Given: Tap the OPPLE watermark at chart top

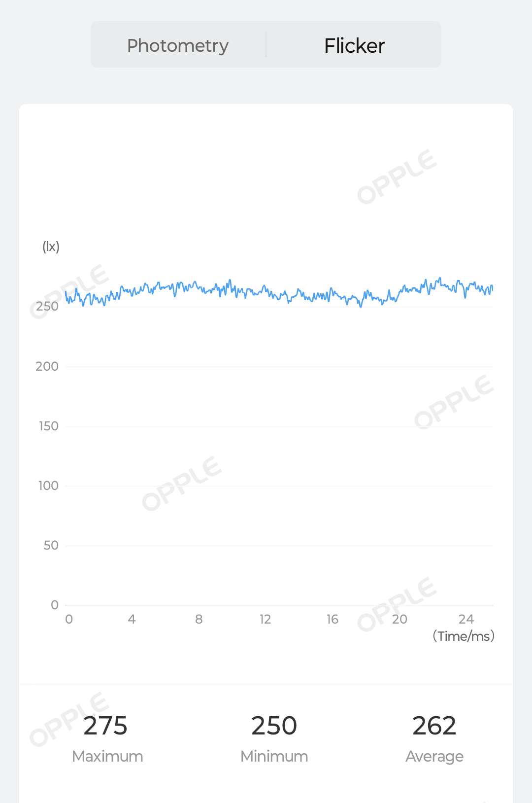Looking at the screenshot, I should pyautogui.click(x=397, y=176).
